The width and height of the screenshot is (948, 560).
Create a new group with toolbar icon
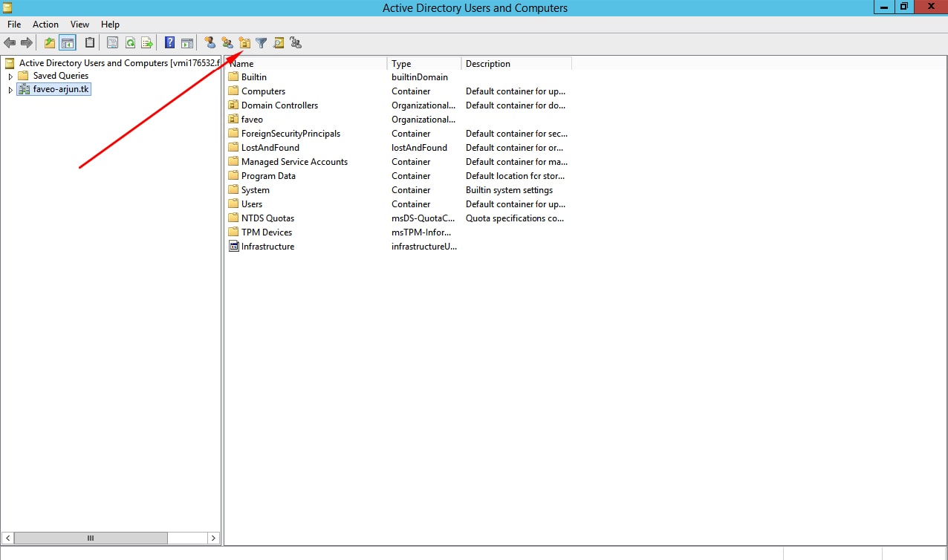point(227,43)
